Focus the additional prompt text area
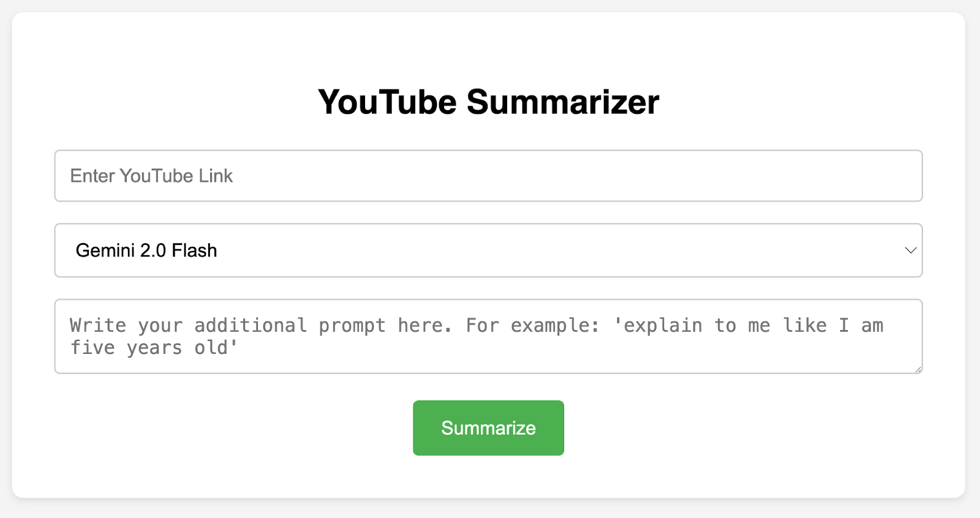 [488, 336]
